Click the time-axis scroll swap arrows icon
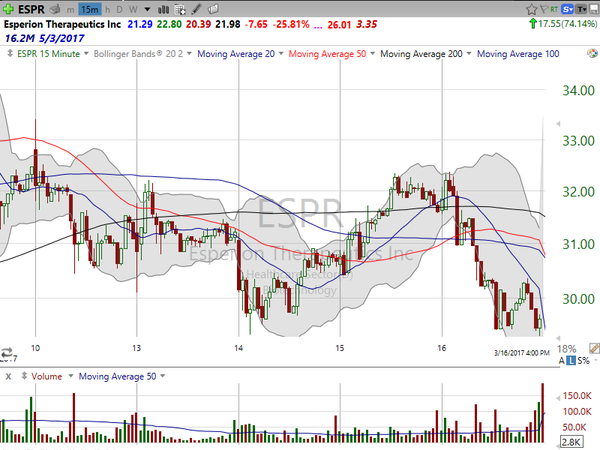This screenshot has height=450, width=600. [7, 351]
